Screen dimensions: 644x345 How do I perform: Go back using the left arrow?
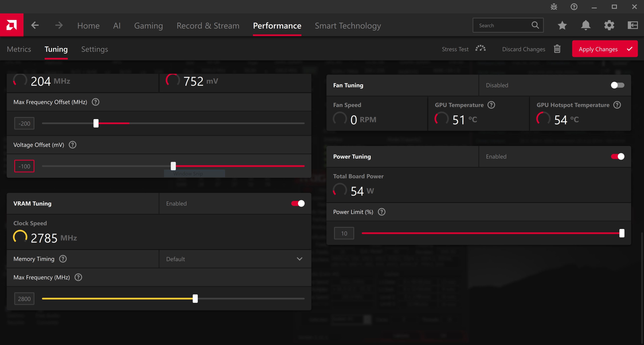coord(35,25)
